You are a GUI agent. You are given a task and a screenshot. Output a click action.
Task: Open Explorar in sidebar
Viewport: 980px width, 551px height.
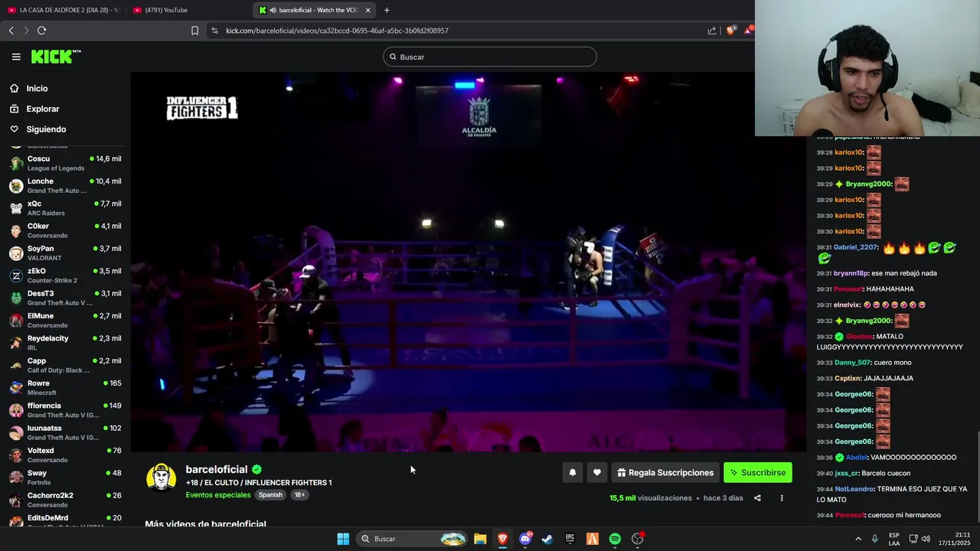click(42, 109)
